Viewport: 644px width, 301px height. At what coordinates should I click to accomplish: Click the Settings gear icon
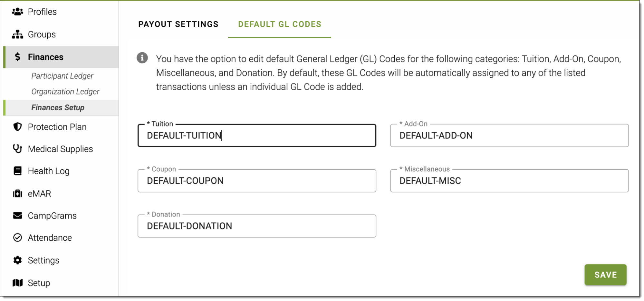(17, 260)
